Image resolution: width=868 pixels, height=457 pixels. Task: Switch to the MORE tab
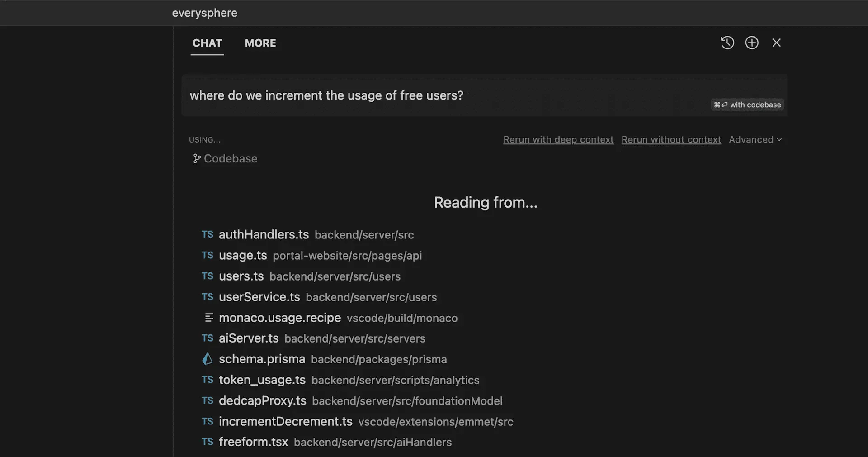(x=260, y=43)
